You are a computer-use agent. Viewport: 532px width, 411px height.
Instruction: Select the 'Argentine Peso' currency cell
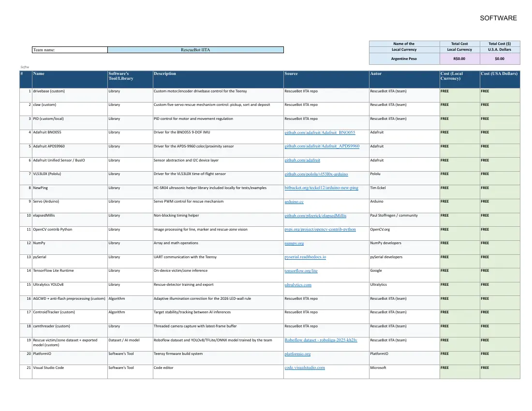[404, 59]
